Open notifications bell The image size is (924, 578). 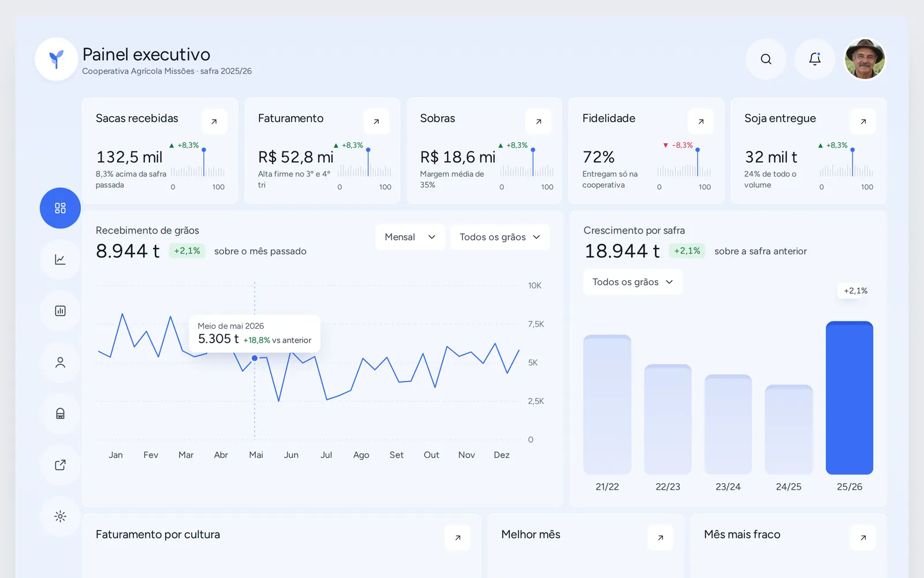coord(815,59)
